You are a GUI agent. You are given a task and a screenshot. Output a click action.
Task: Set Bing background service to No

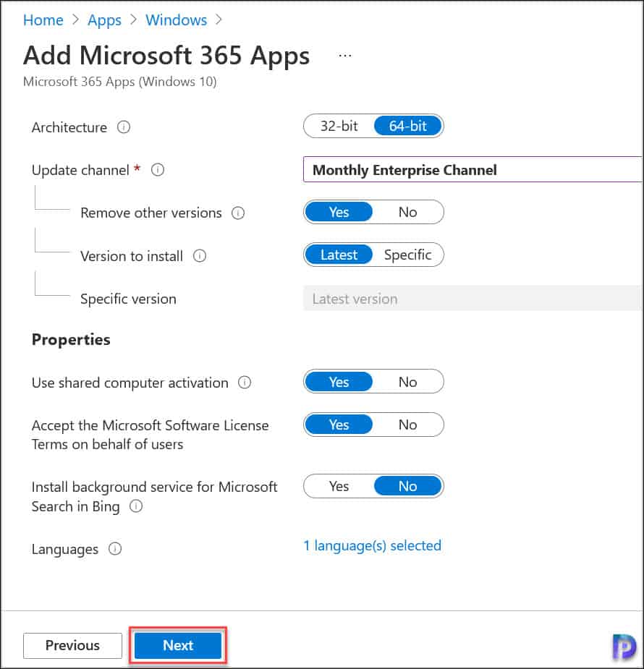point(407,486)
